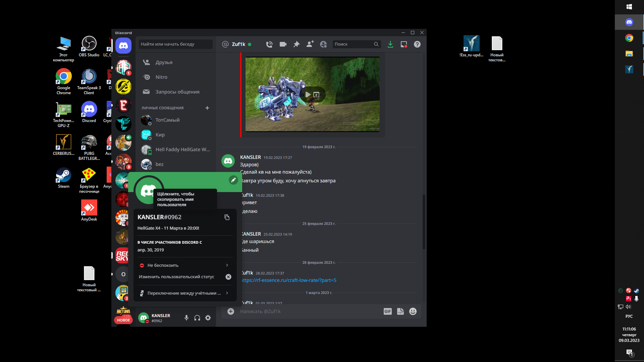
Task: Add friends to DM icon
Action: [x=310, y=44]
